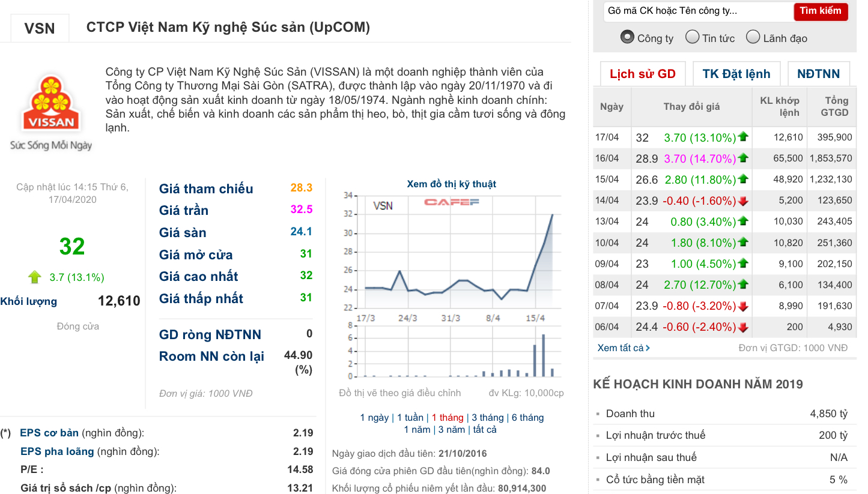Show the 1 tháng chart range
Screen dimensions: 868x494
point(448,417)
